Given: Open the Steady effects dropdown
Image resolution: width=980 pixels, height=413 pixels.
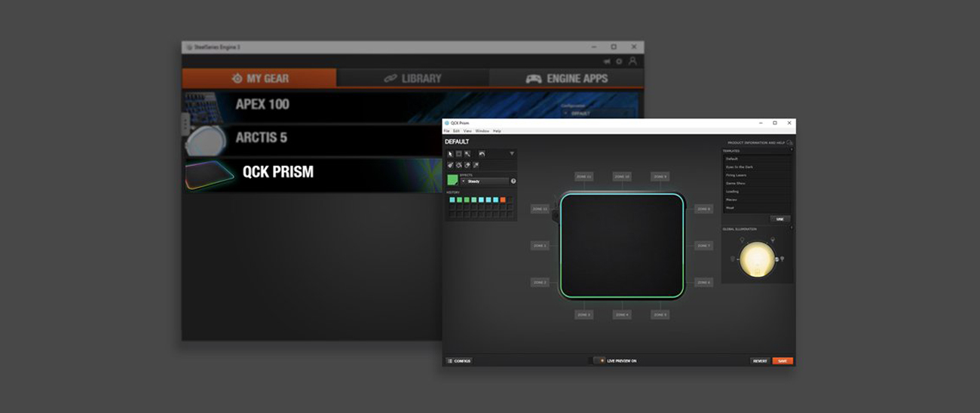Looking at the screenshot, I should tap(484, 181).
